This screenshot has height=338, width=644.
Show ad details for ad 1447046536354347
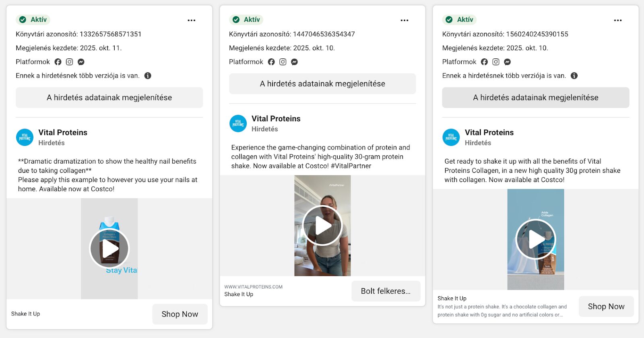322,84
